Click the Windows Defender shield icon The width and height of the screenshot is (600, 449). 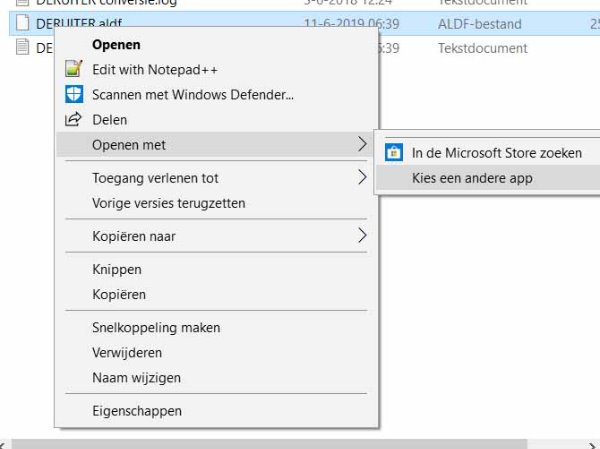pos(72,95)
